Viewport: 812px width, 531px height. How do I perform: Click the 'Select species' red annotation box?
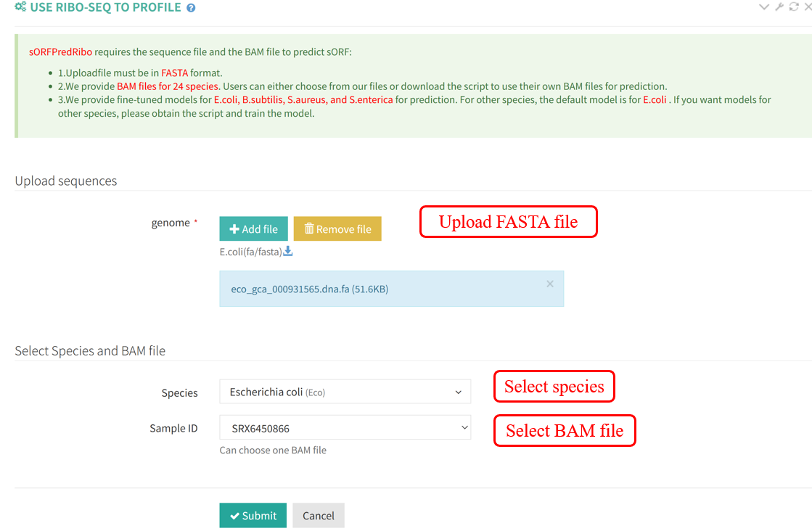coord(554,387)
